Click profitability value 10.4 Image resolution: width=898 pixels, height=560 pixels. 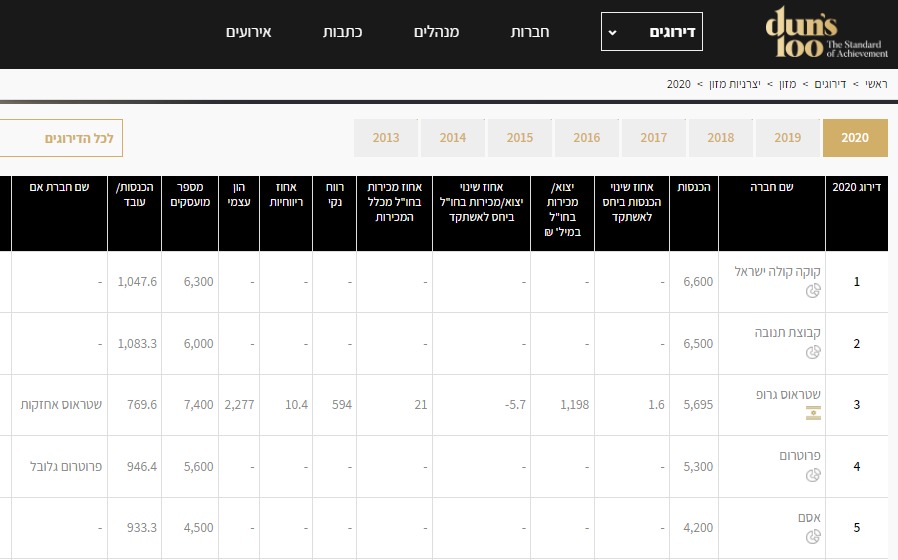click(297, 405)
